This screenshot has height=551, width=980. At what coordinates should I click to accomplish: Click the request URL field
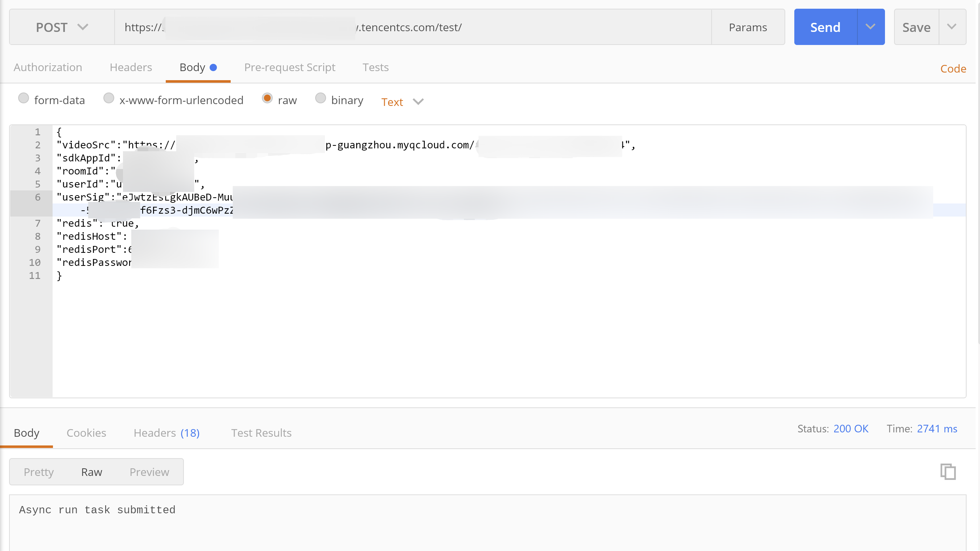(413, 27)
